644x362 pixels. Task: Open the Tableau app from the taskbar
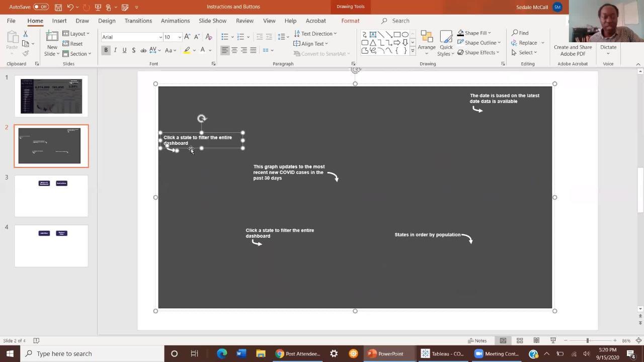pos(443,353)
